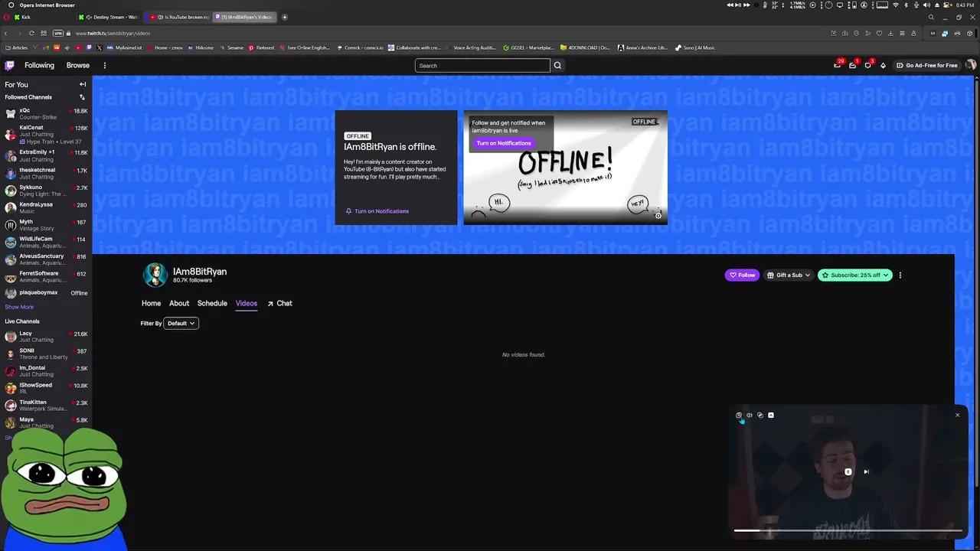Click the Twitch logo home icon

[x=11, y=65]
